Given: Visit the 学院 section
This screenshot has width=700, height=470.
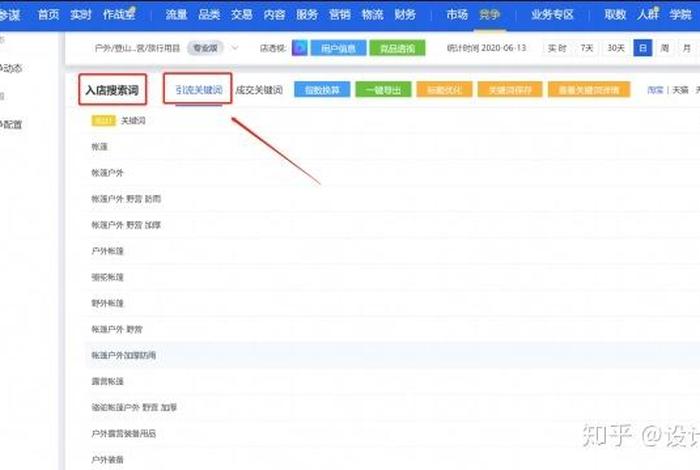Looking at the screenshot, I should point(680,15).
